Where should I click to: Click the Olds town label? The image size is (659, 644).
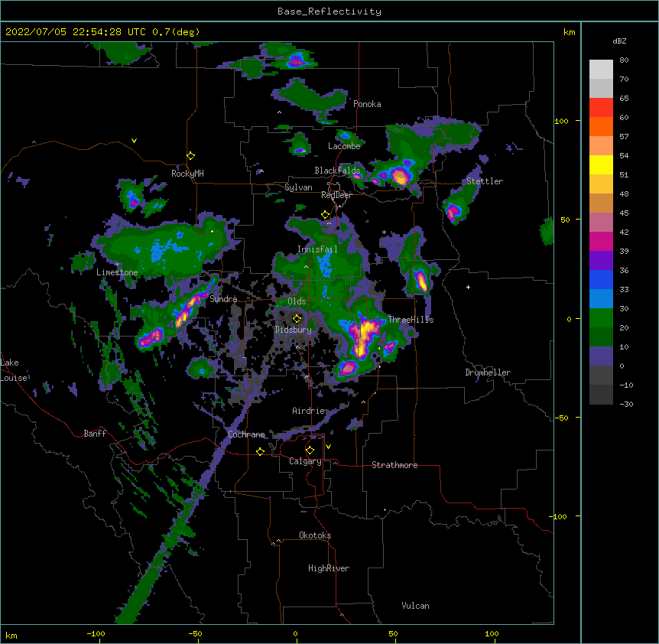click(297, 301)
